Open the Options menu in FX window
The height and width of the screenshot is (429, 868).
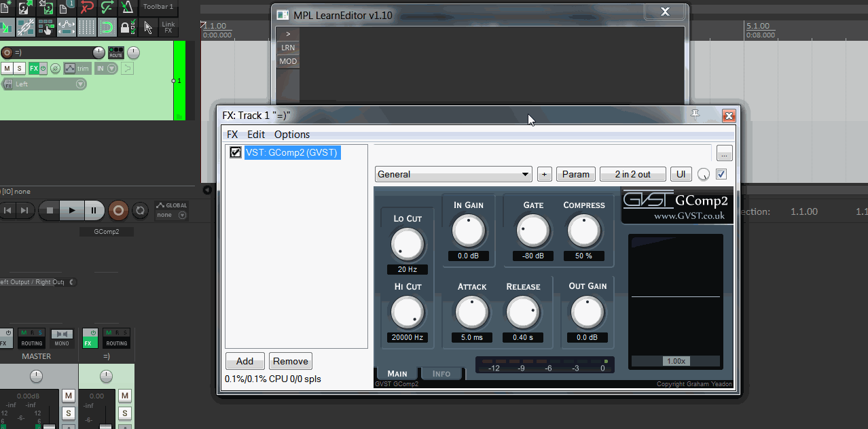292,135
